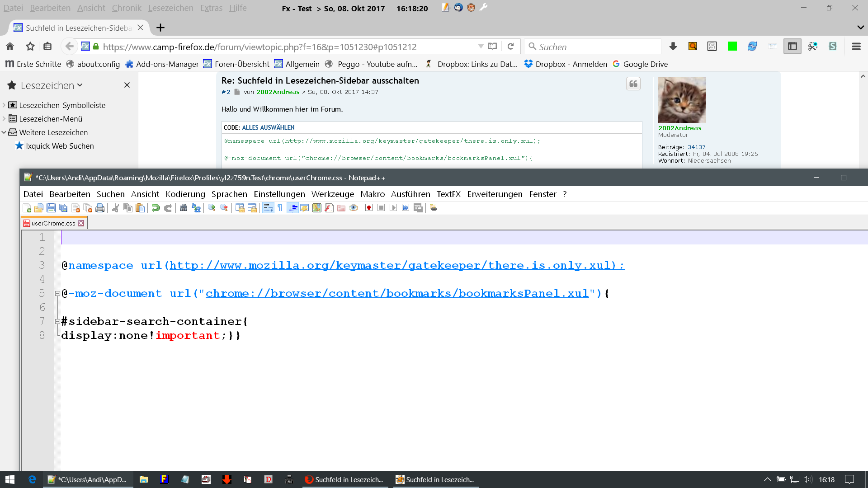Open 2002Andreas profile link under avatar
Image resolution: width=868 pixels, height=488 pixels.
pos(679,128)
